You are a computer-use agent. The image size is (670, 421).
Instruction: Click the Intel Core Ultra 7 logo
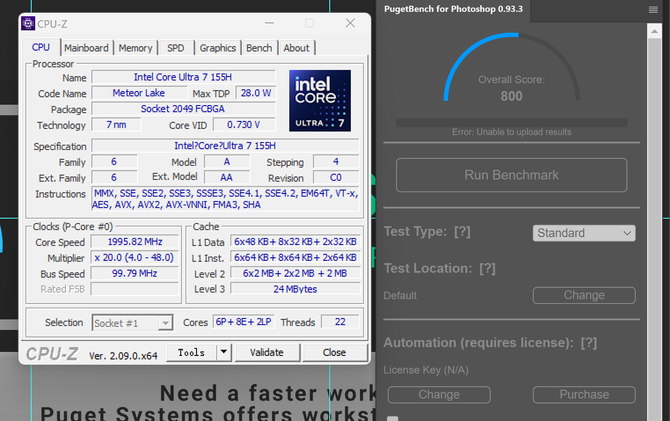320,100
